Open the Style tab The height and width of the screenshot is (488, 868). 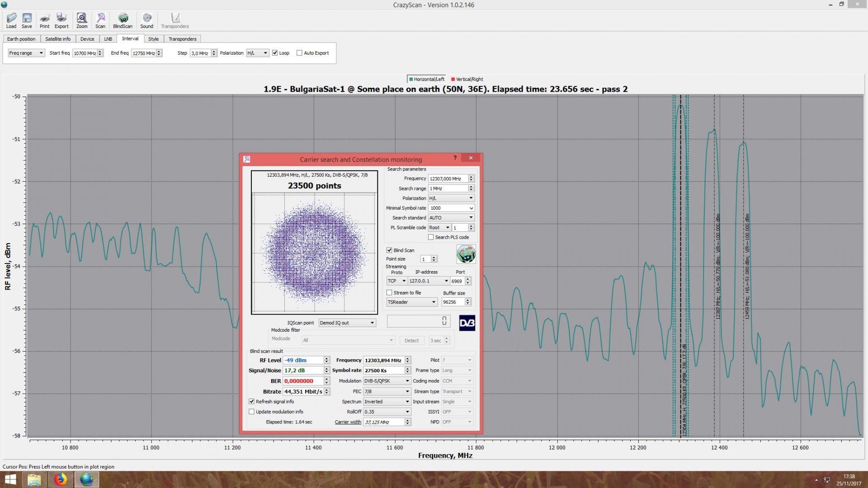153,39
